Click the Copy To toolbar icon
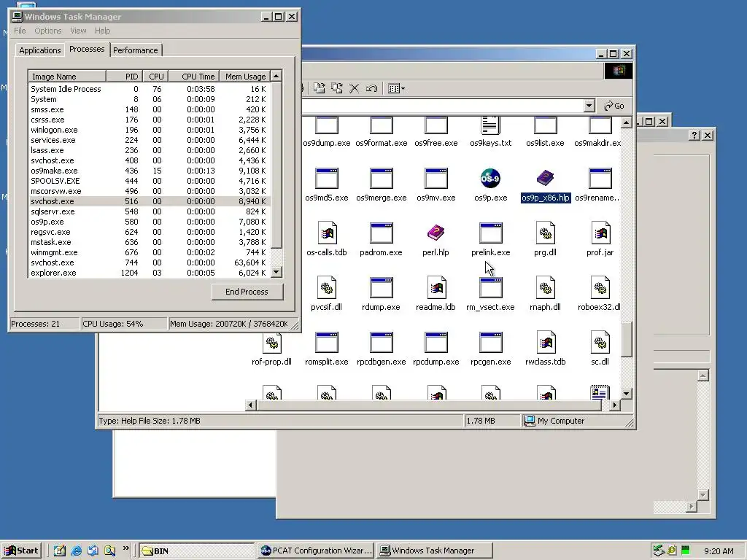This screenshot has width=747, height=560. [x=337, y=88]
